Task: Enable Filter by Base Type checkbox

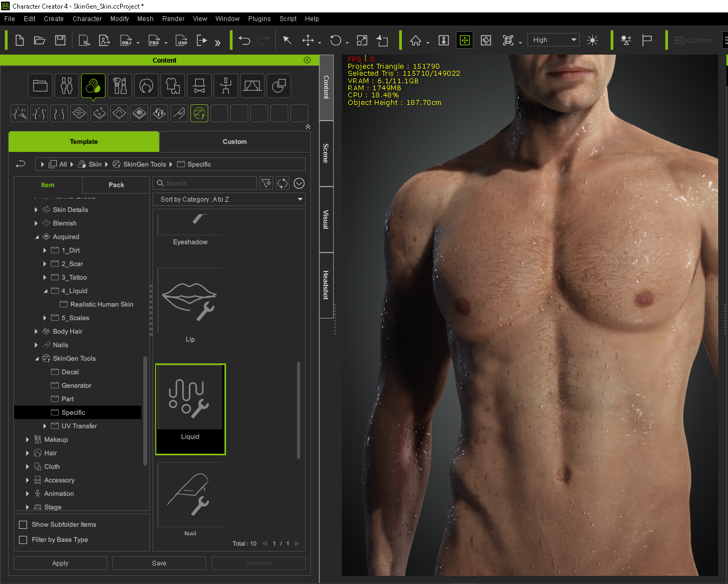Action: pos(23,540)
